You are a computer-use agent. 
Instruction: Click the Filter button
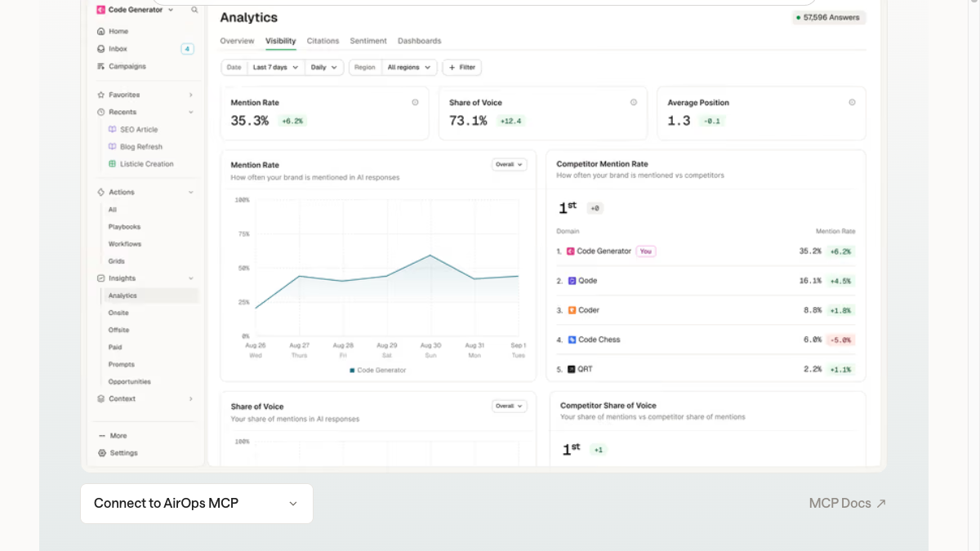462,68
